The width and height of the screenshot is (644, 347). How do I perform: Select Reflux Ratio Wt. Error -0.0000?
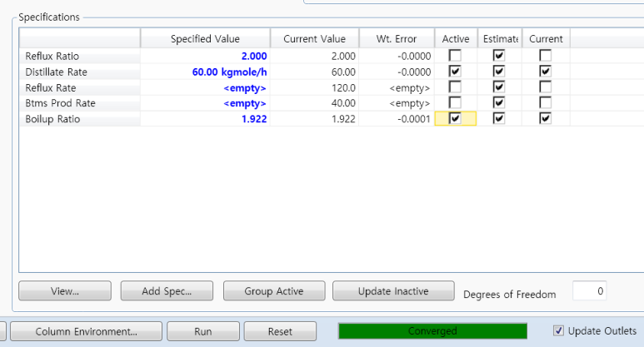[x=397, y=56]
